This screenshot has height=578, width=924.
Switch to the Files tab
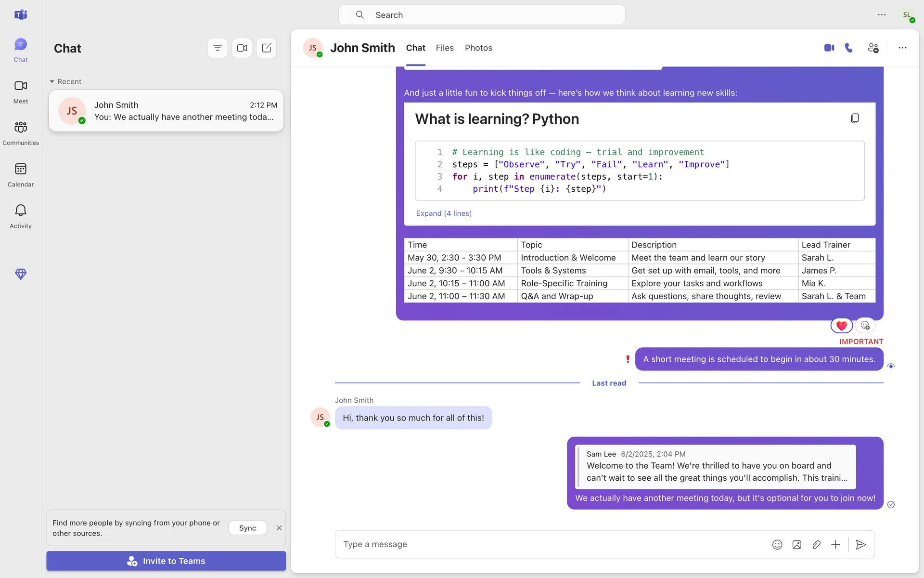coord(445,48)
